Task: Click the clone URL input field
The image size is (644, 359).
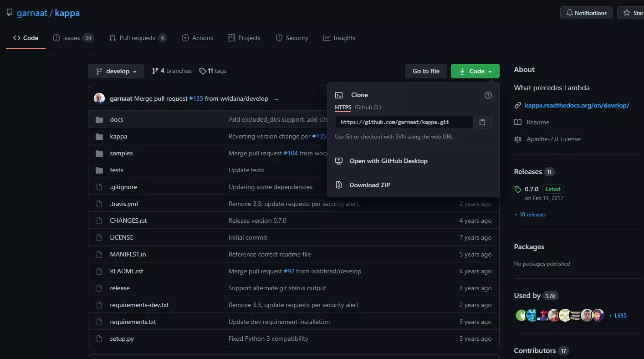Action: point(404,122)
